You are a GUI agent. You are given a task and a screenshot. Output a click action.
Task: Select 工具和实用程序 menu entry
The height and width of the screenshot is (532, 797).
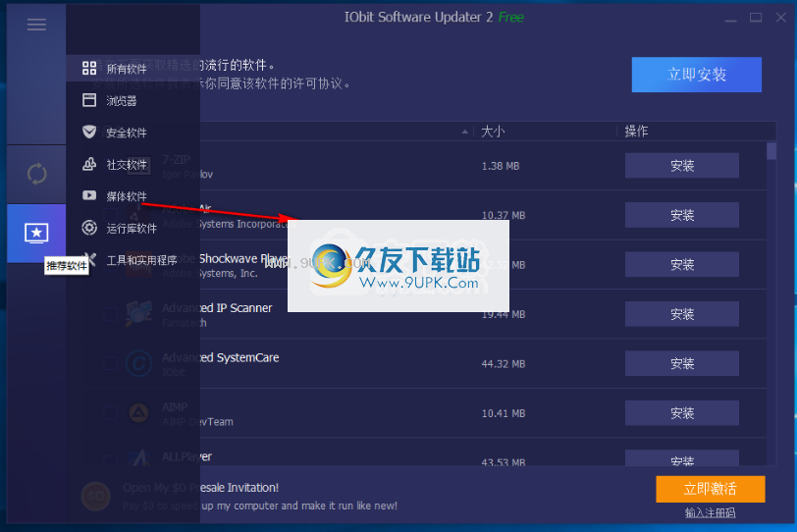click(141, 260)
